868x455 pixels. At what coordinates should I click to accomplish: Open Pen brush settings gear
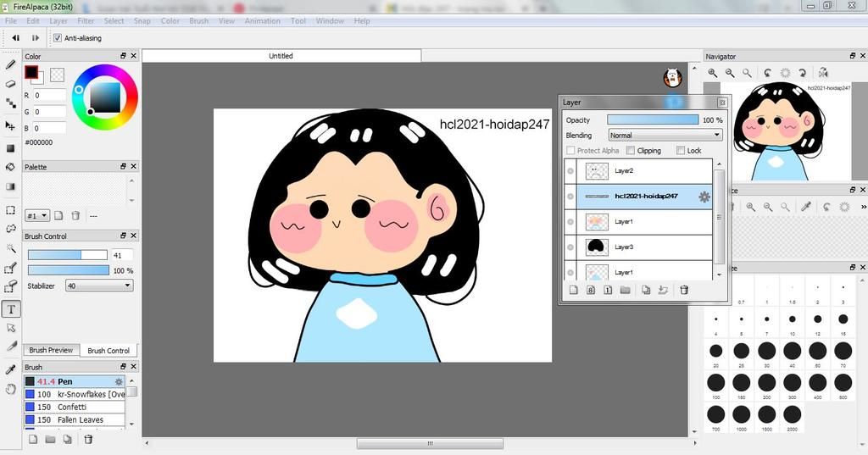(x=119, y=381)
